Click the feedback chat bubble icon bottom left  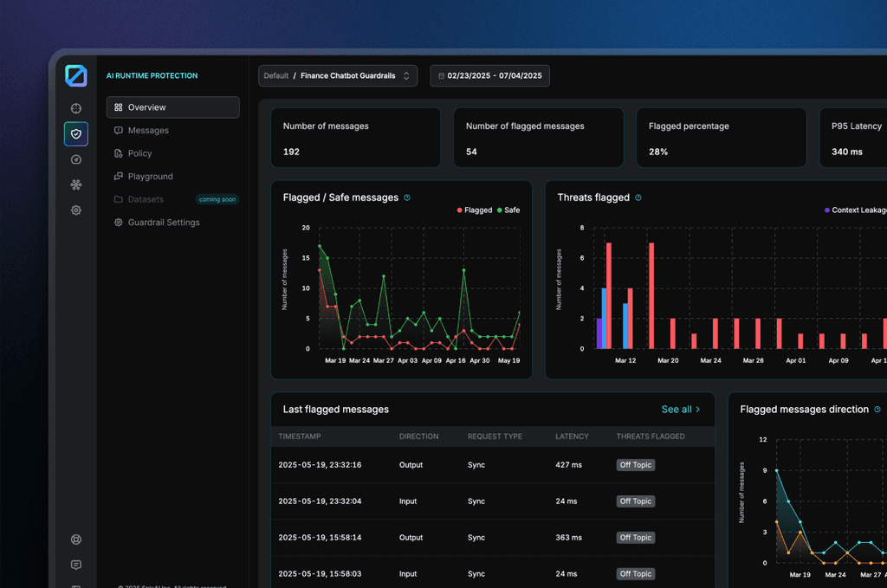pyautogui.click(x=75, y=564)
